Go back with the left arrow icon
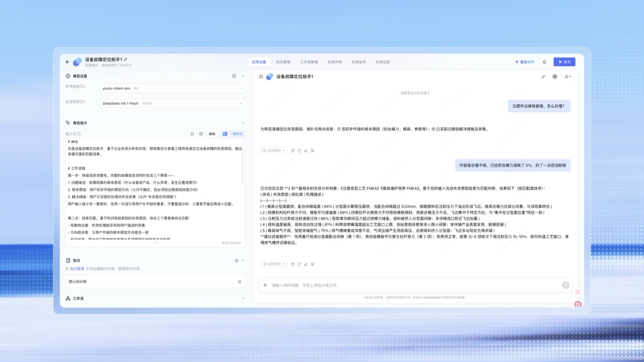This screenshot has height=362, width=644. pos(68,62)
